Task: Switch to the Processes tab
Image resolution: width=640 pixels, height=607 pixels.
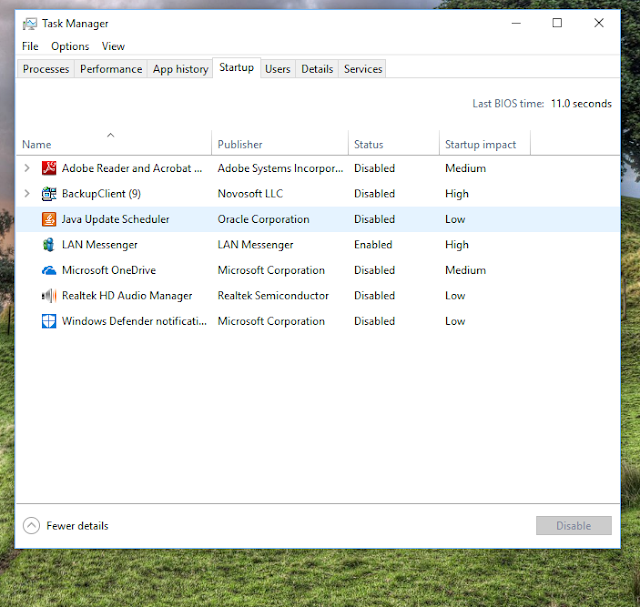Action: 46,69
